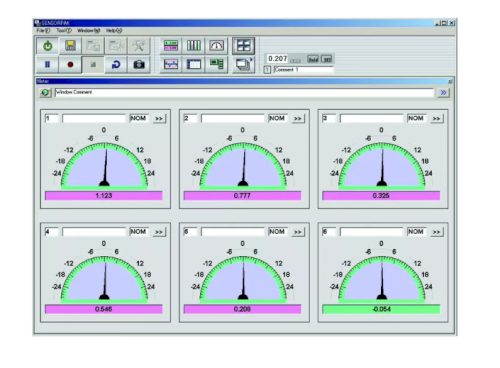Click the channel number box showing 1

[51, 118]
